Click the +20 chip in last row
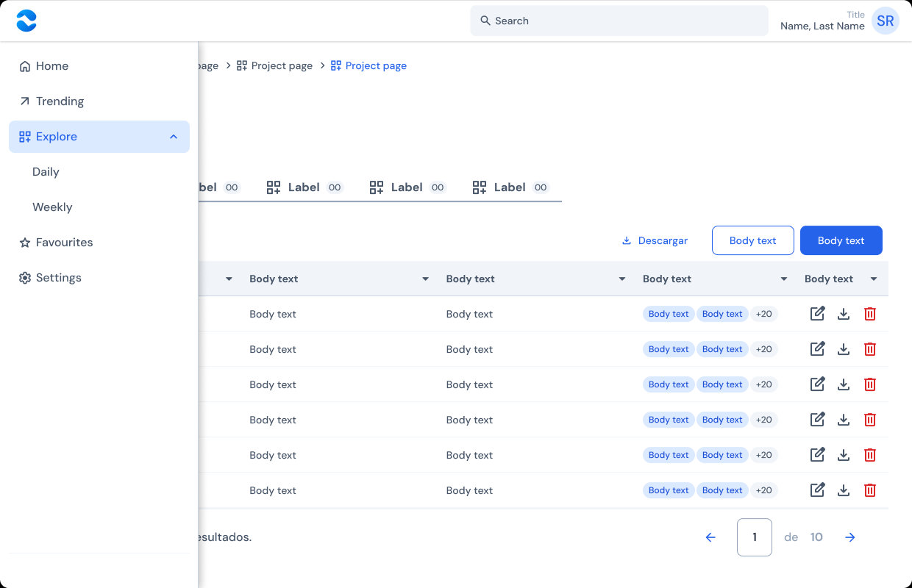Screen dimensions: 912x588 [x=764, y=490]
